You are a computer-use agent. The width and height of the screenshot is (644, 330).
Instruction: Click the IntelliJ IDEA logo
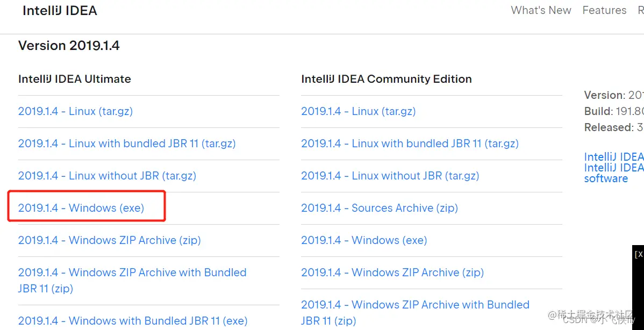click(60, 11)
